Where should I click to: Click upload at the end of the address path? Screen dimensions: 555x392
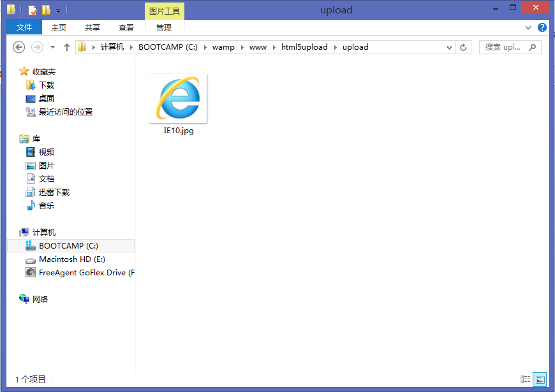(x=355, y=47)
